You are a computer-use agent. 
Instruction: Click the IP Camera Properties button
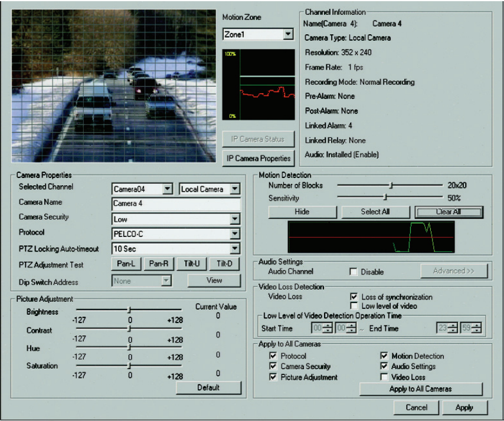(258, 158)
